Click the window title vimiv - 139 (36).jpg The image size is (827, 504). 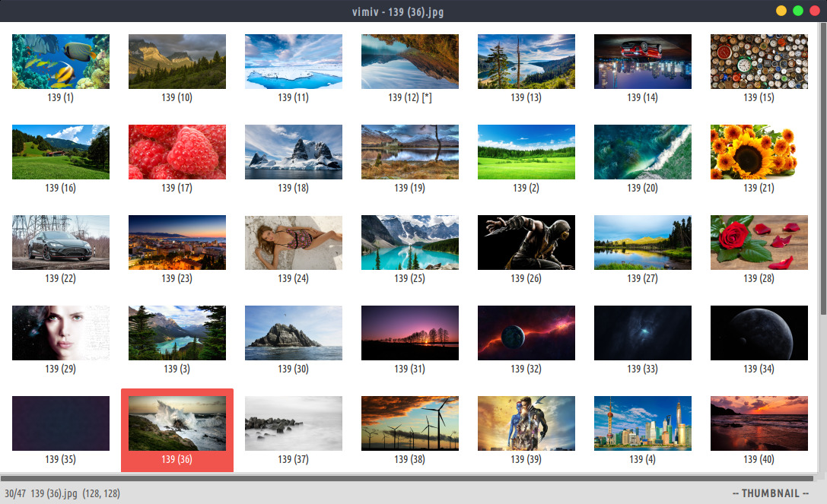[x=398, y=11]
